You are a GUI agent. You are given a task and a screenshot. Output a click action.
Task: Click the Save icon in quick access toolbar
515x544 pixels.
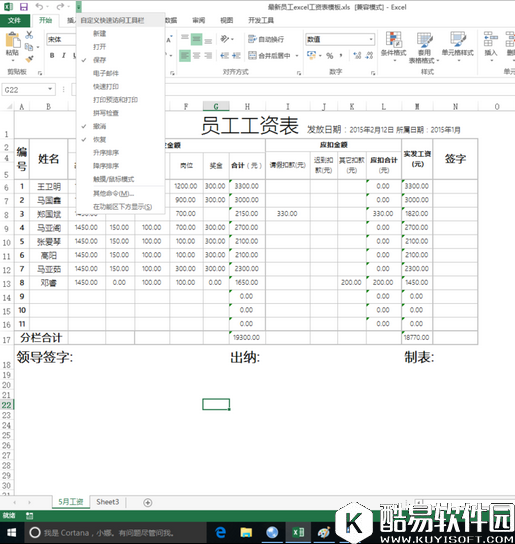[x=24, y=7]
